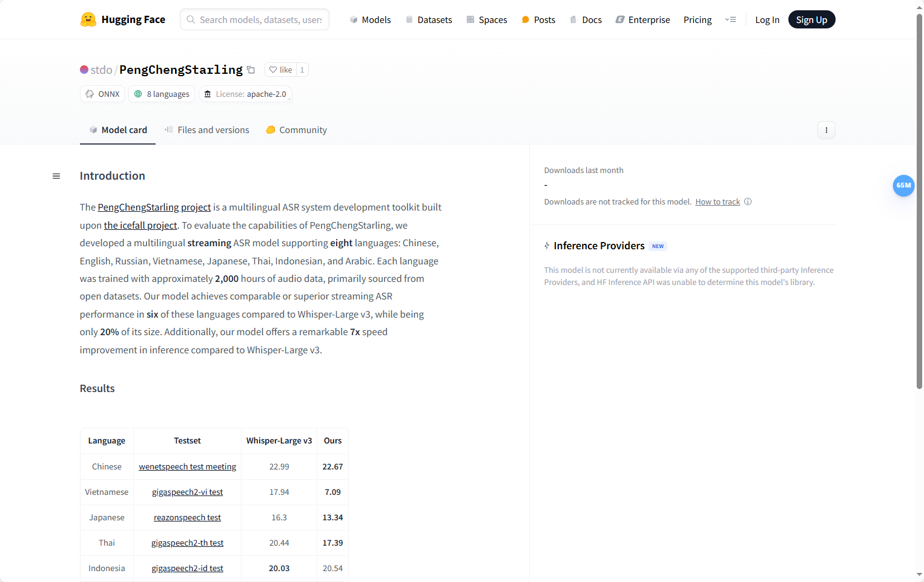The width and height of the screenshot is (924, 582).
Task: Click the Introduction heading
Action: [x=113, y=176]
